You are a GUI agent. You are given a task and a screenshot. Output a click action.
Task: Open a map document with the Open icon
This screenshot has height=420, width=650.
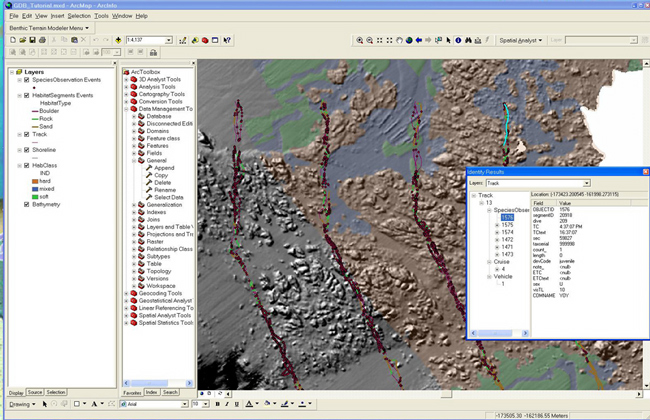point(22,40)
